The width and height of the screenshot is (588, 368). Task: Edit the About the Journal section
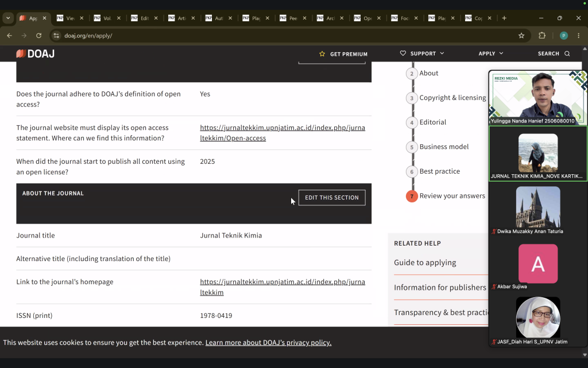pos(332,198)
